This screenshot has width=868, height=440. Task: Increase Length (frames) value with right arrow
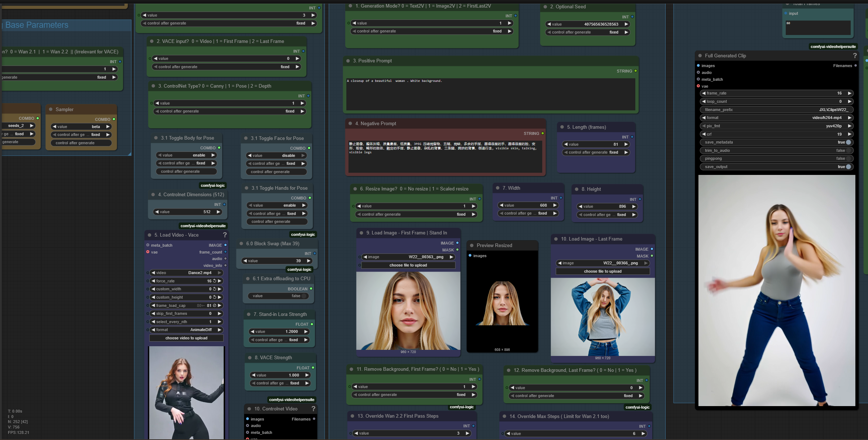click(626, 144)
